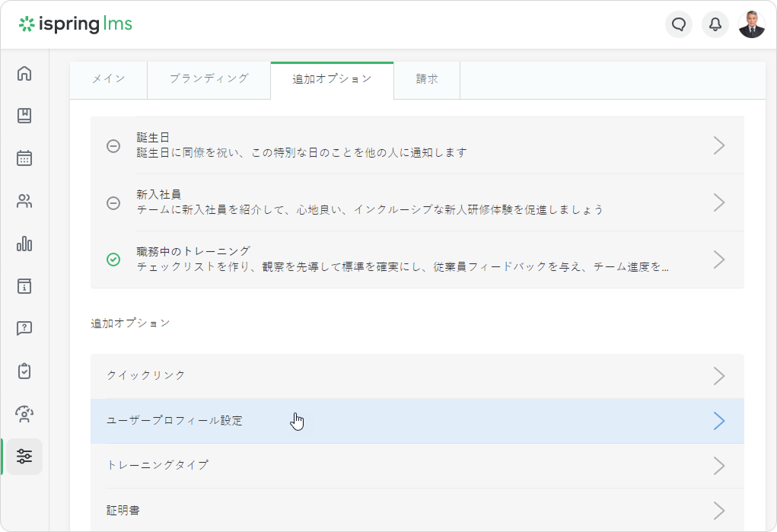Toggle the 新入社員 disabled status icon
This screenshot has height=532, width=777.
point(113,202)
